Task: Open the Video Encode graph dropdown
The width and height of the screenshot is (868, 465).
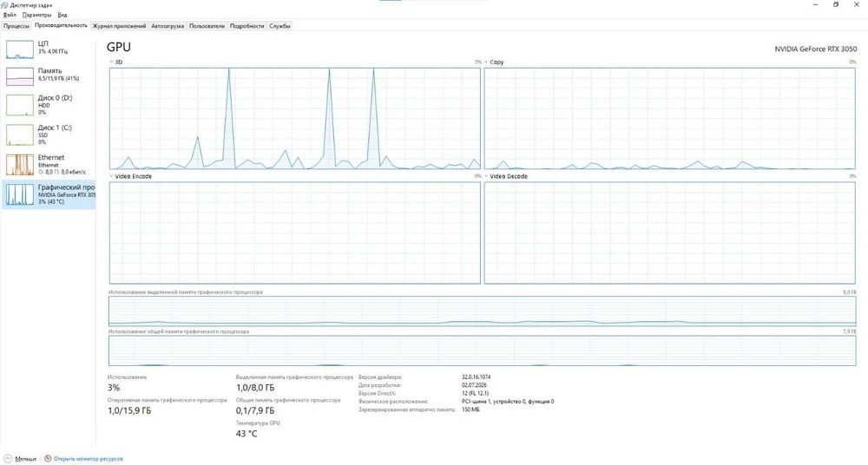Action: point(111,176)
